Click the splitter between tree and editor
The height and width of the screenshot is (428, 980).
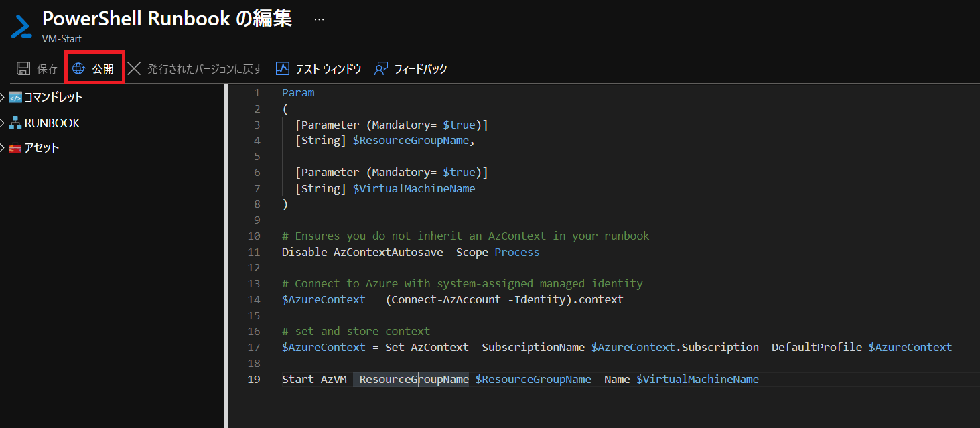(226, 255)
